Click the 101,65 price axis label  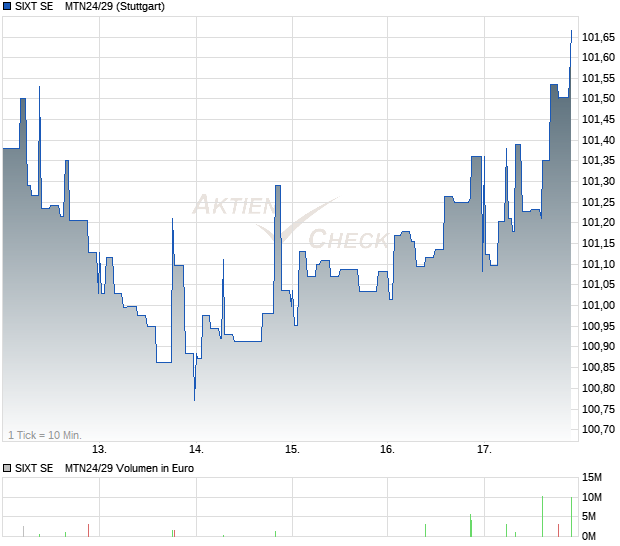(x=598, y=37)
